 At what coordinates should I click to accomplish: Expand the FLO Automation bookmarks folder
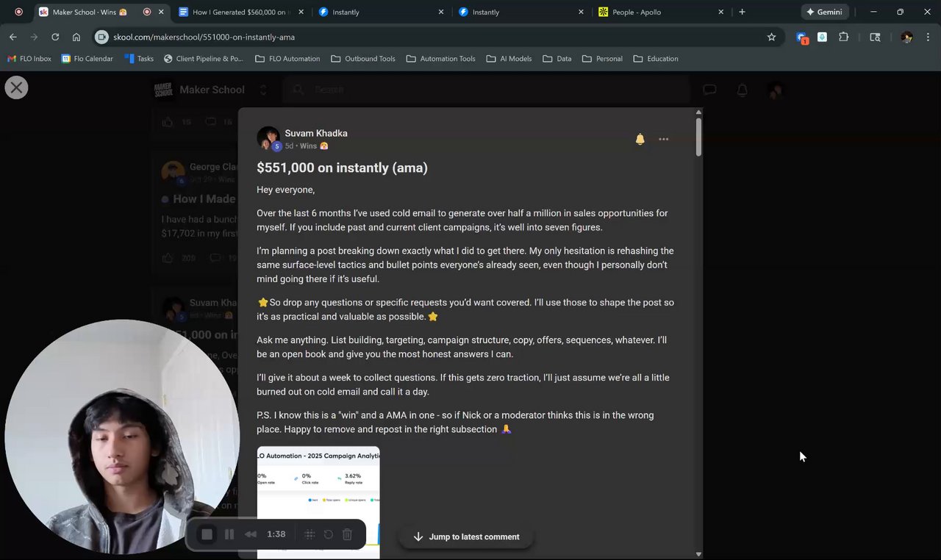287,59
